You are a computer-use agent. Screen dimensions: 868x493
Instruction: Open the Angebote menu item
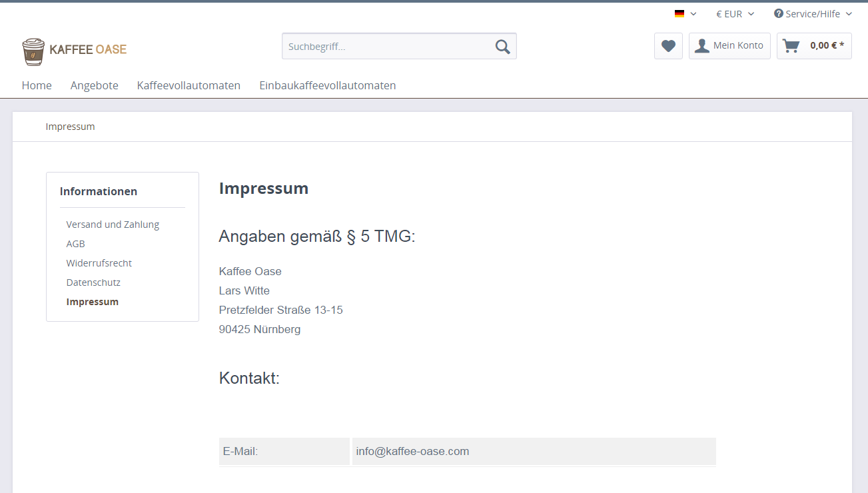tap(95, 85)
